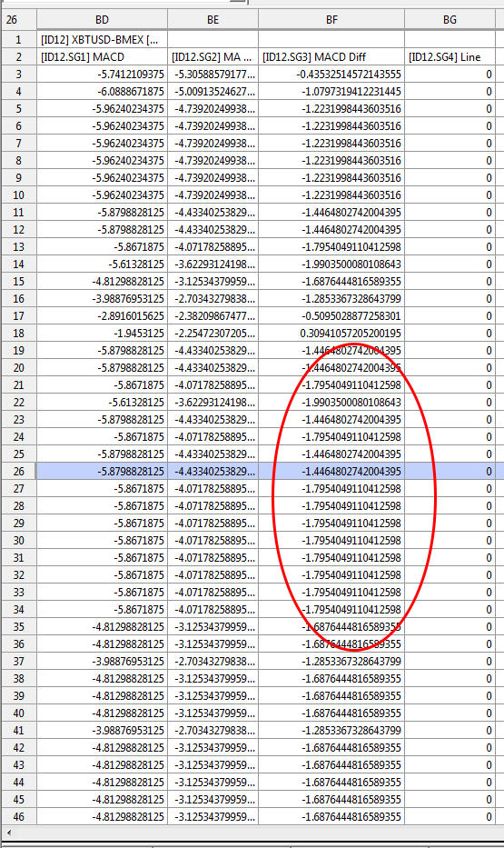Select MACD value -5.8798828125 in row 11

coord(102,212)
